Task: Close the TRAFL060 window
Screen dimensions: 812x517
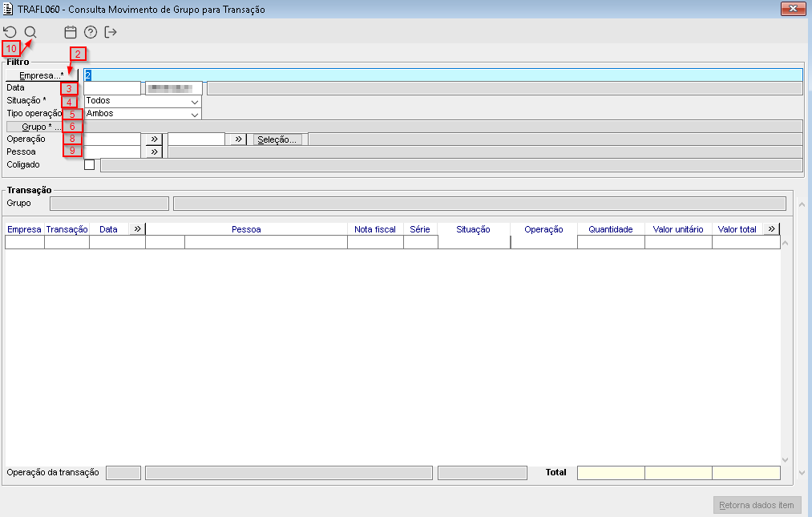Action: (x=794, y=9)
